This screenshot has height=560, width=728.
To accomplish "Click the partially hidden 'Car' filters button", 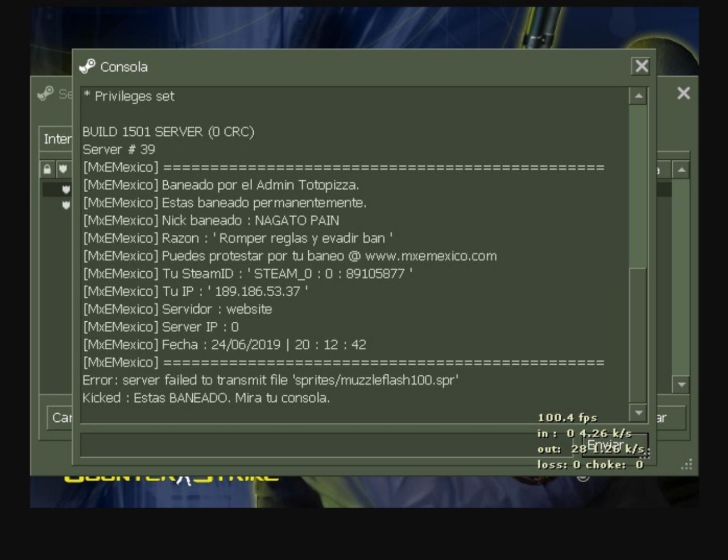I will pyautogui.click(x=60, y=418).
